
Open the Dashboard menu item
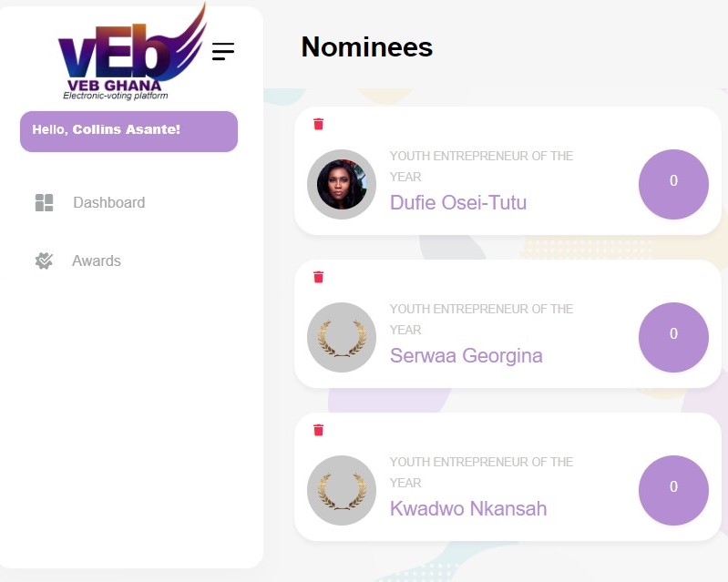pos(108,203)
